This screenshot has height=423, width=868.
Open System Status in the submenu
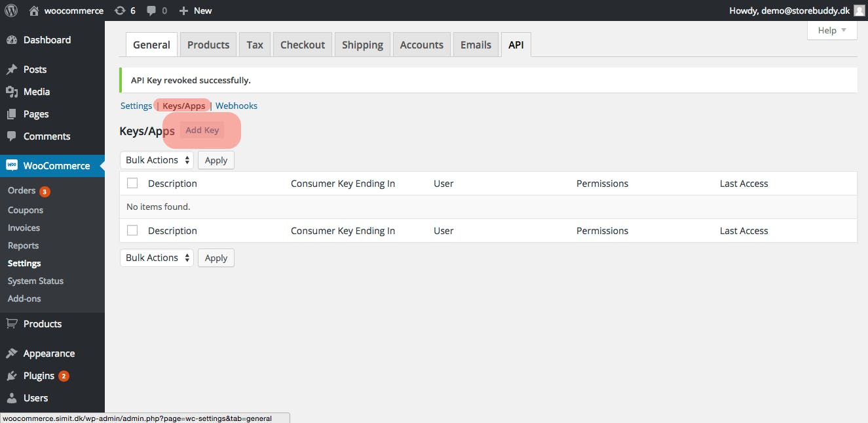click(x=35, y=281)
